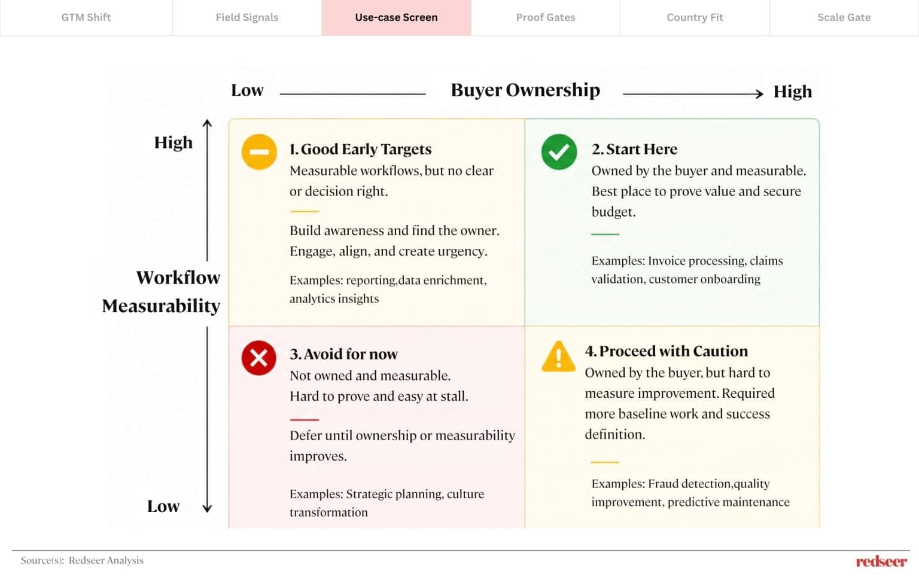This screenshot has height=588, width=919.
Task: Click "Examples: Invoice processing, claims validation" text
Action: pos(687,270)
